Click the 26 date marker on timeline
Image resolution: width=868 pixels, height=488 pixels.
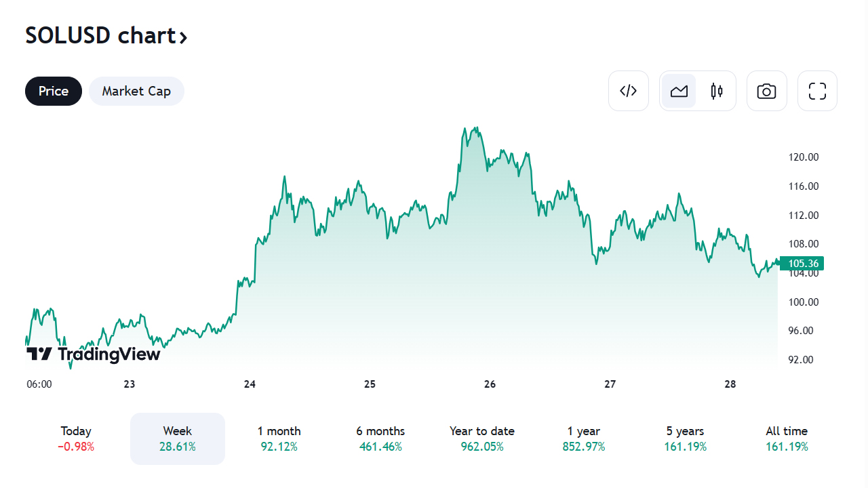pos(490,384)
